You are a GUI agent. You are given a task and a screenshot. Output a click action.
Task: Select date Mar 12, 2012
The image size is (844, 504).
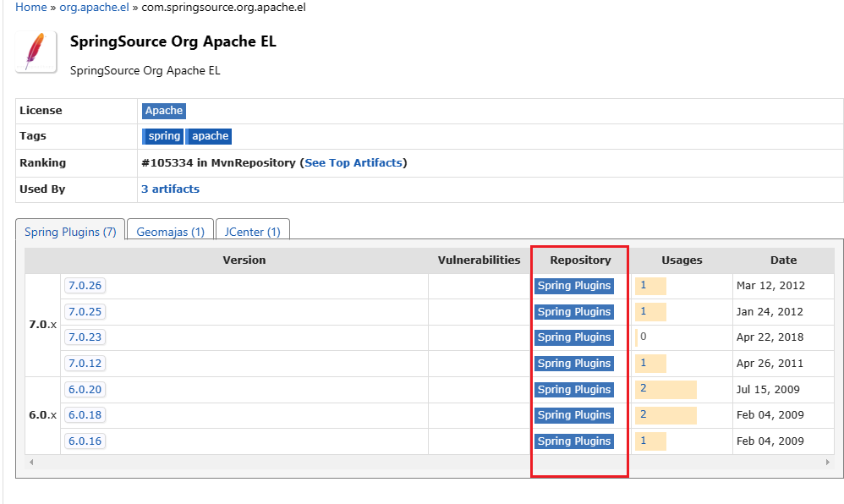[x=770, y=285]
